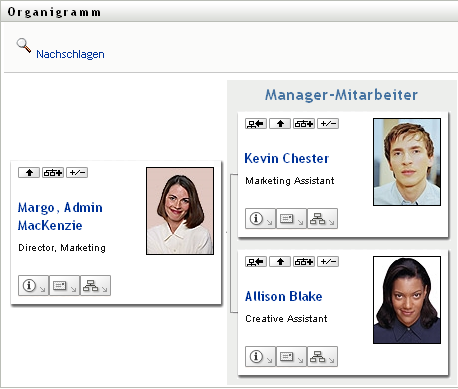Click the Organigramm panel title
Viewport: 458px width, 389px height.
pyautogui.click(x=54, y=12)
